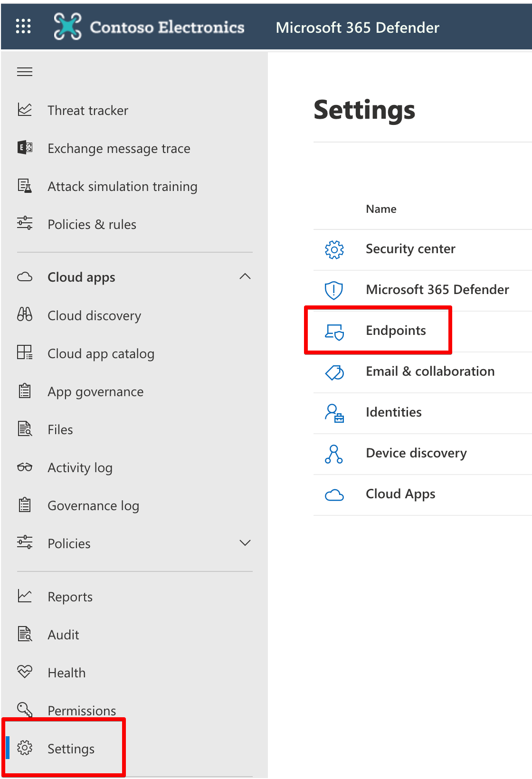Screen dimensions: 532x779
Task: Click the Attack simulation training icon
Action: 25,186
